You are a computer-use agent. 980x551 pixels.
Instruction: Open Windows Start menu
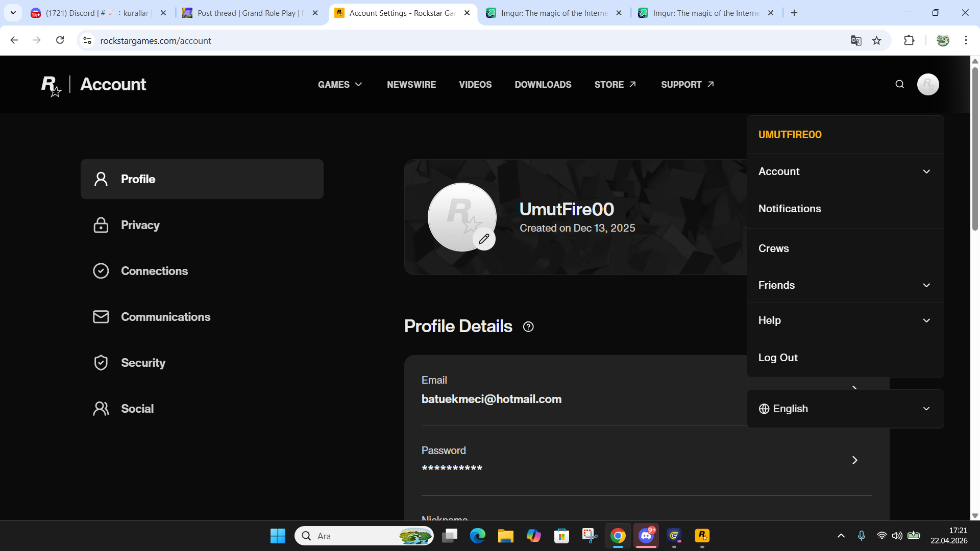tap(278, 536)
